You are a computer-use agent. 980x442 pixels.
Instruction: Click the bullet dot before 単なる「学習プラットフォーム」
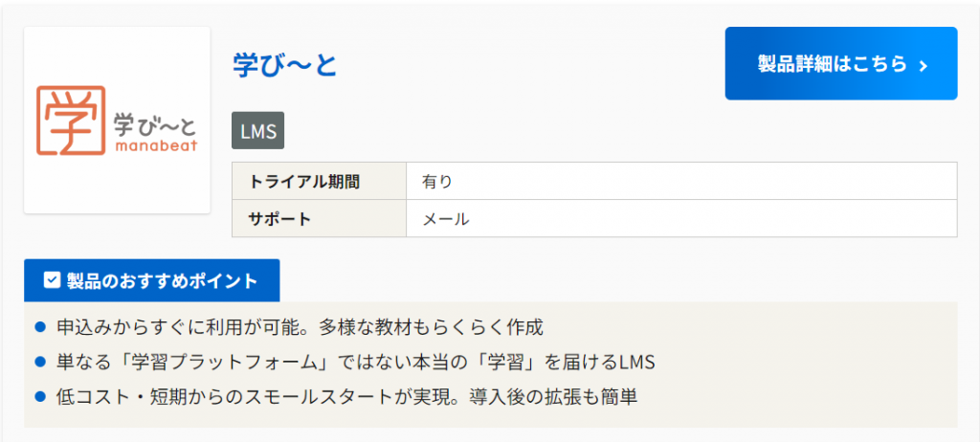pyautogui.click(x=40, y=362)
